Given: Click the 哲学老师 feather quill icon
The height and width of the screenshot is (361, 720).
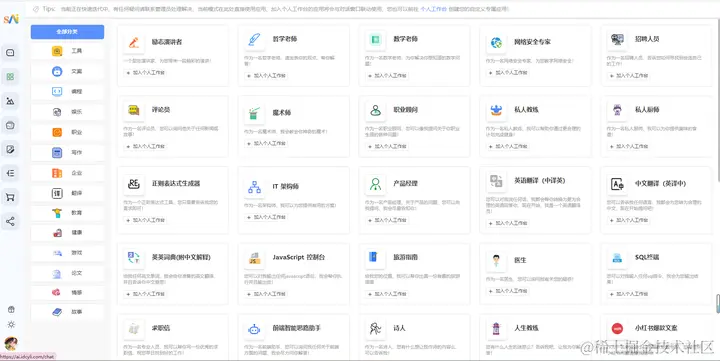Looking at the screenshot, I should pos(254,39).
